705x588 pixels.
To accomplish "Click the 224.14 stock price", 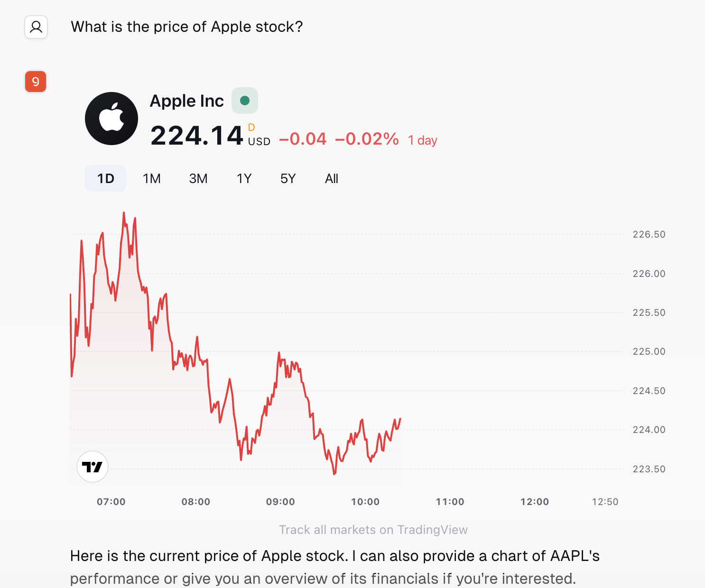I will [x=197, y=136].
